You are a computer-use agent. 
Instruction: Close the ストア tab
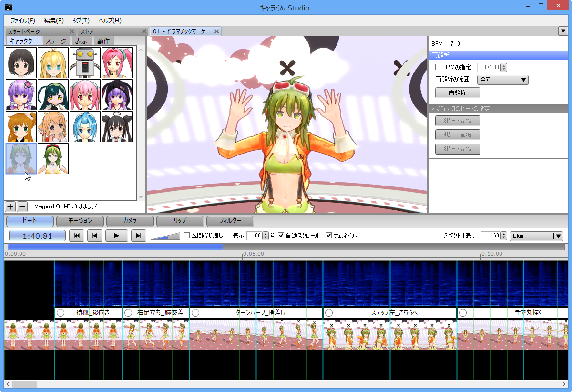[144, 31]
